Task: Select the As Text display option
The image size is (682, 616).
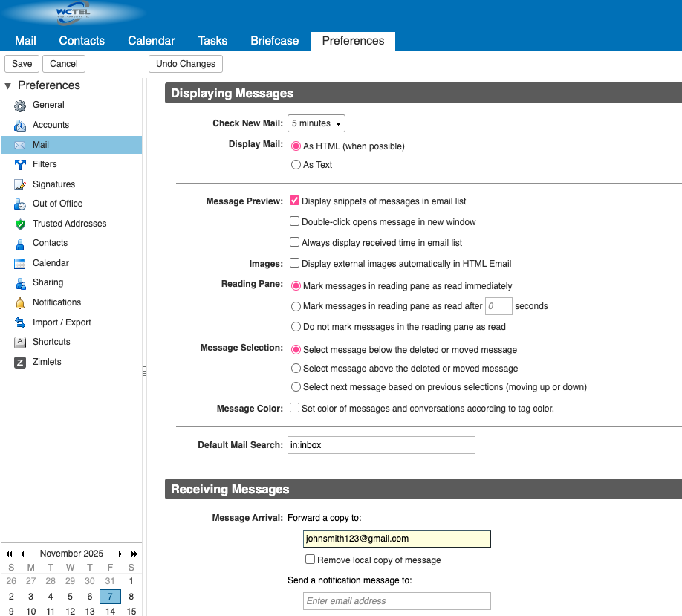Action: point(296,165)
